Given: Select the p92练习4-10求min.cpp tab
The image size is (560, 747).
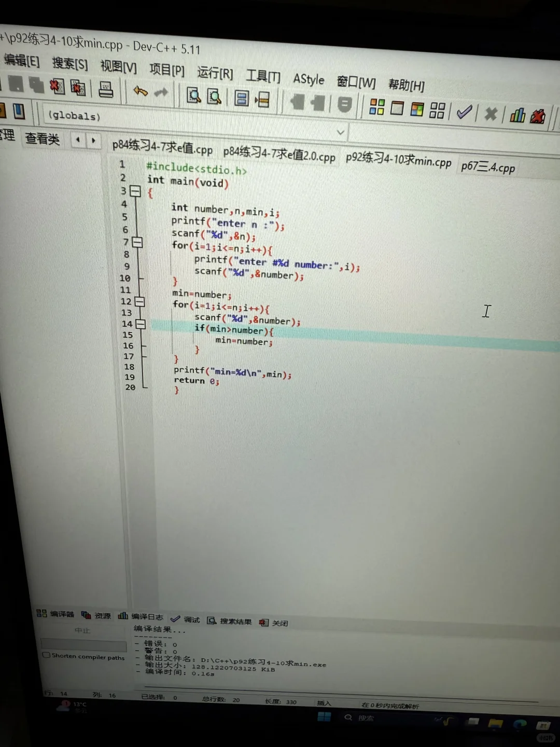Looking at the screenshot, I should (398, 160).
